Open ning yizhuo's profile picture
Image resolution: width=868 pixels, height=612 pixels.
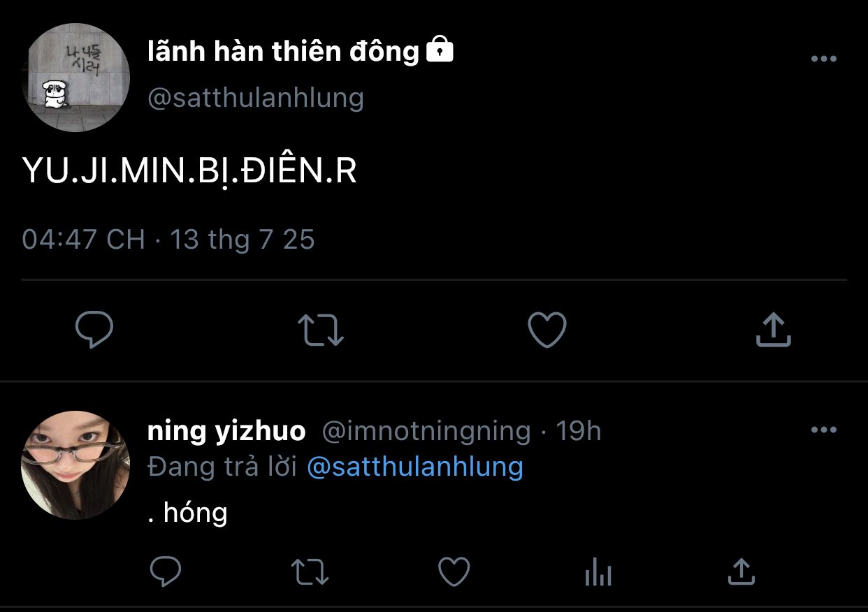[75, 465]
